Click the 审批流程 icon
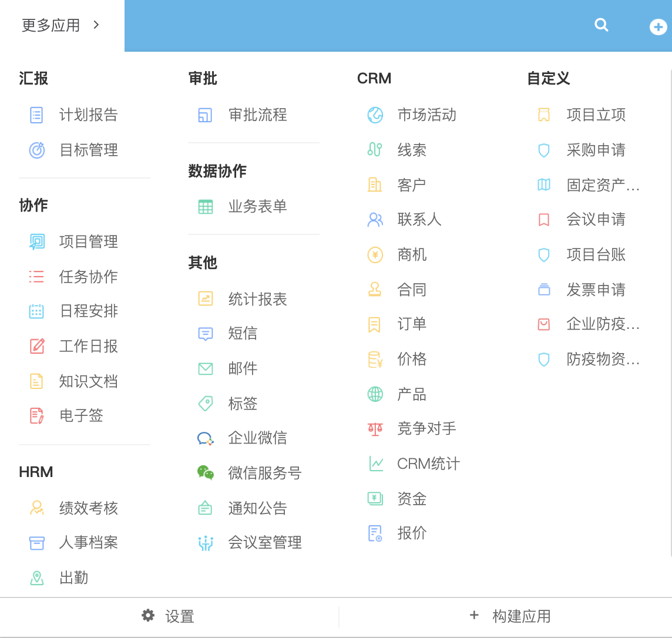This screenshot has height=638, width=672. [205, 115]
